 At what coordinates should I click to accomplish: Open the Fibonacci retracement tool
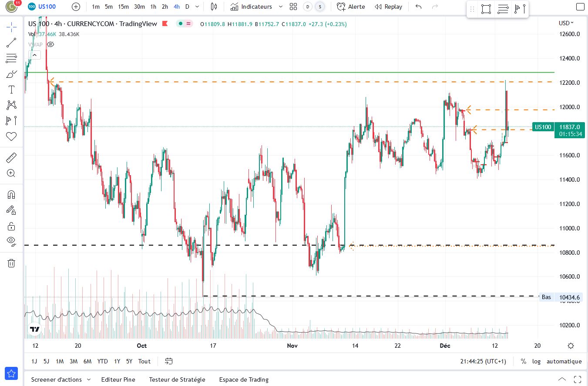[11, 58]
